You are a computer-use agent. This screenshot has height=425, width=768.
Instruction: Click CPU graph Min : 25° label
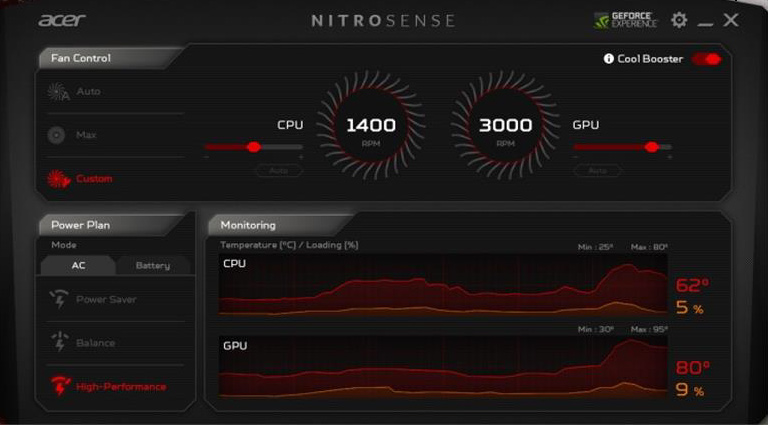click(595, 247)
